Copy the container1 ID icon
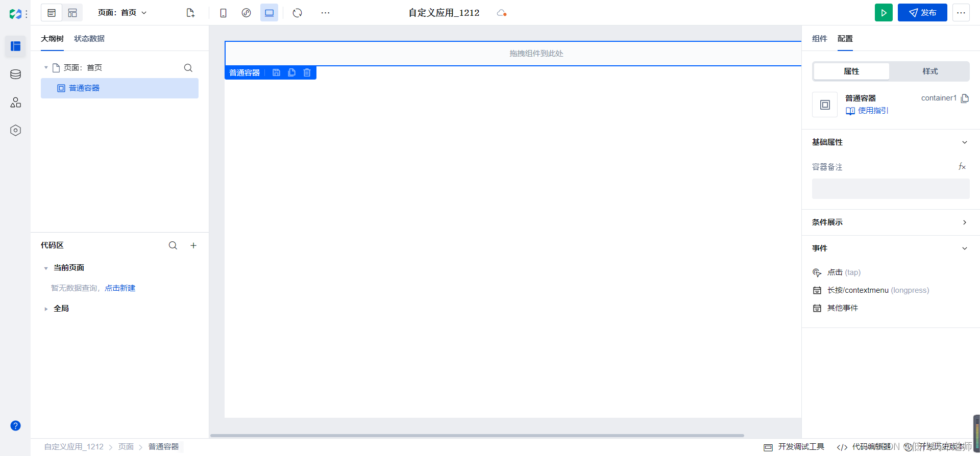 pos(965,98)
